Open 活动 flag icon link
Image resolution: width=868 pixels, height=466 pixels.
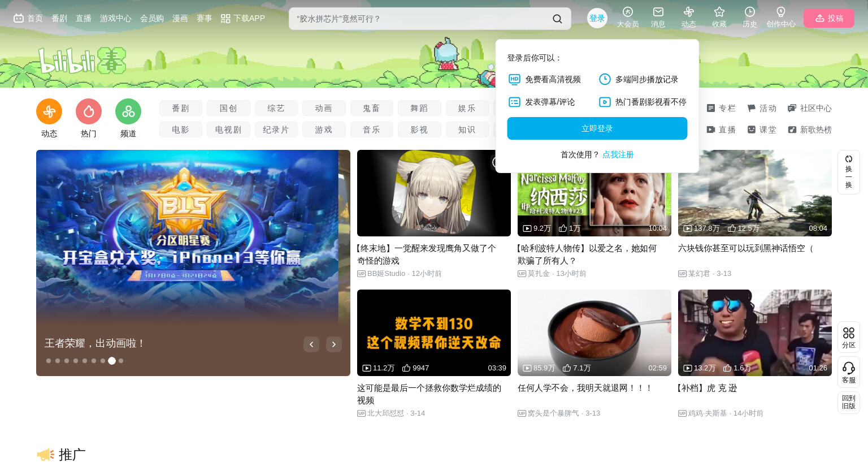pos(762,108)
